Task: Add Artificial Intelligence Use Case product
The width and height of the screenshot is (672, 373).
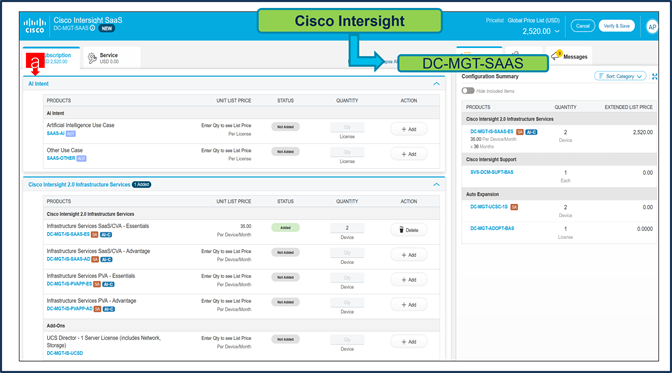Action: tap(408, 129)
